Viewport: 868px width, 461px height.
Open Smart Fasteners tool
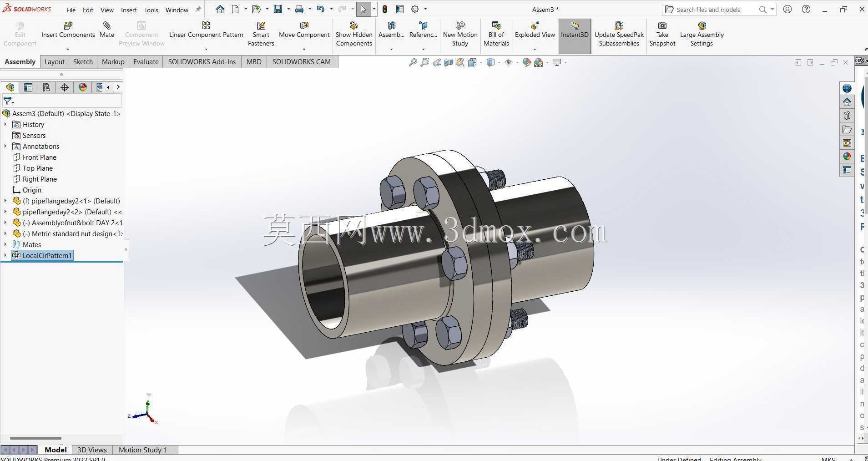[x=261, y=34]
